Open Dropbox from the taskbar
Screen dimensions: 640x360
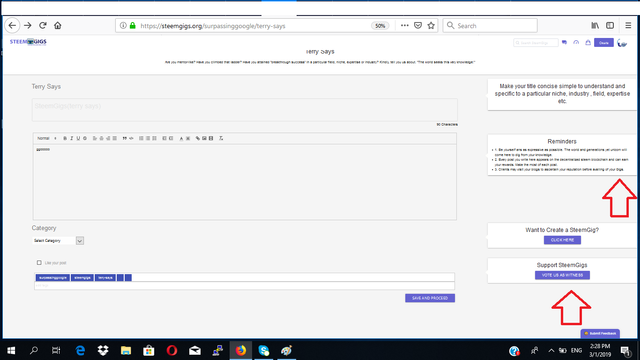pos(103,350)
